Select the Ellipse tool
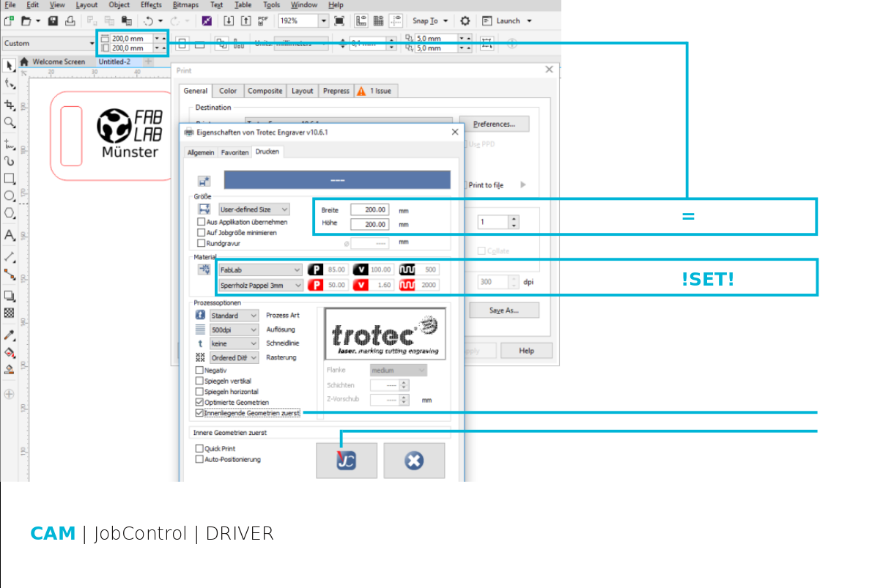This screenshot has width=872, height=588. click(x=10, y=196)
